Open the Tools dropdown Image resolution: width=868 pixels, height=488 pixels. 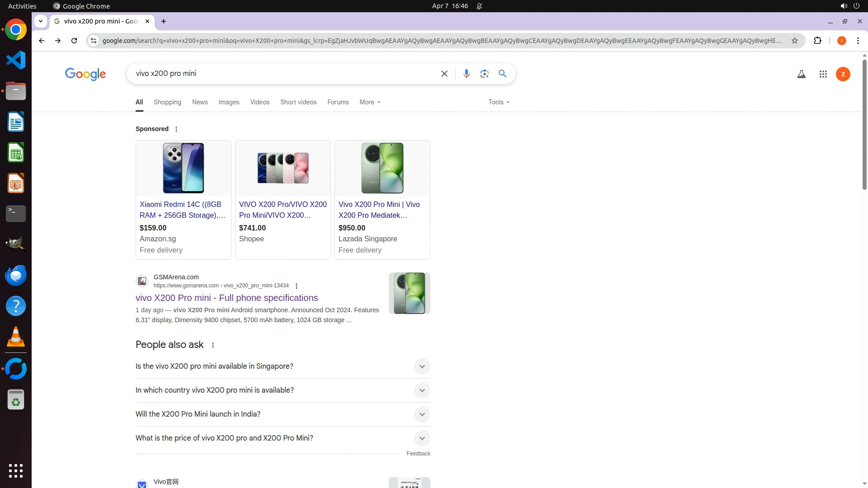click(499, 102)
